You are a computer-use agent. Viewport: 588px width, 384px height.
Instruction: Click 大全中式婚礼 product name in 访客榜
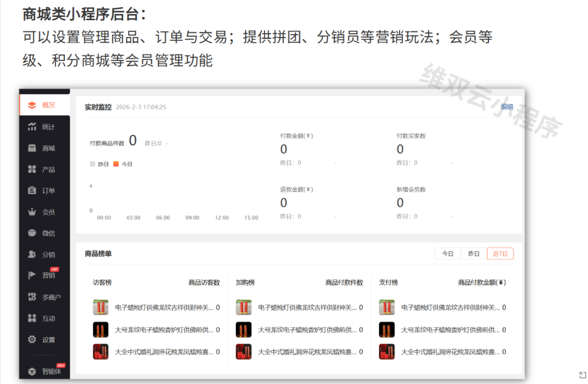pos(164,352)
